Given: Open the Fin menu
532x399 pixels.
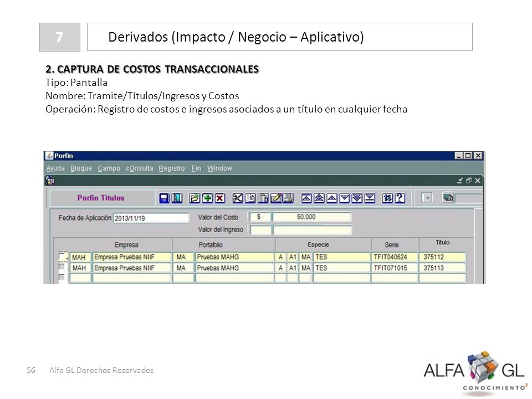Looking at the screenshot, I should (196, 168).
